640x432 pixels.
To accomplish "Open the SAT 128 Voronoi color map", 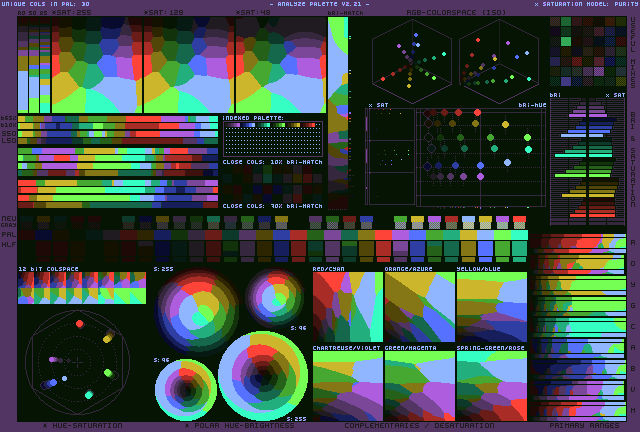I will [189, 65].
